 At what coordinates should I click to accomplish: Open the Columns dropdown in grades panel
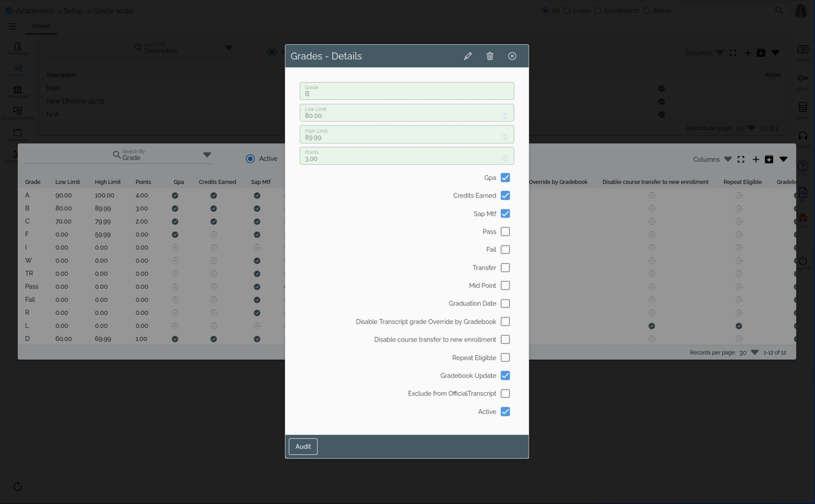pyautogui.click(x=728, y=159)
